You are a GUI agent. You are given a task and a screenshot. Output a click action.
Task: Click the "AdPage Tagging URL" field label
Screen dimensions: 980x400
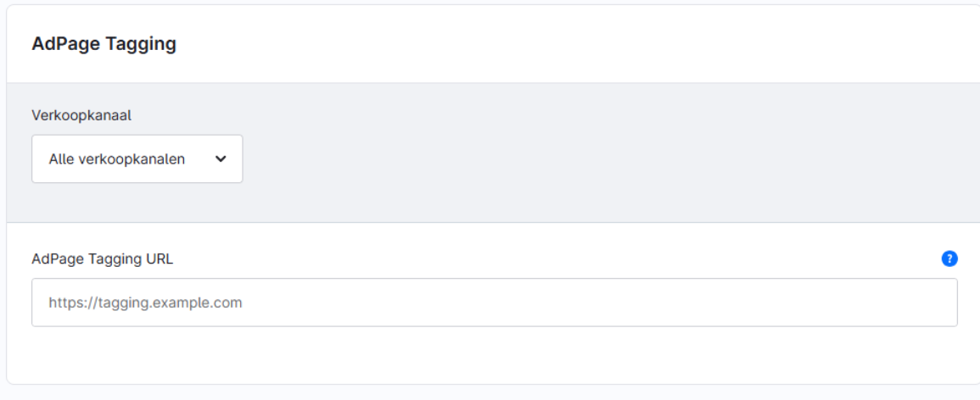coord(102,259)
